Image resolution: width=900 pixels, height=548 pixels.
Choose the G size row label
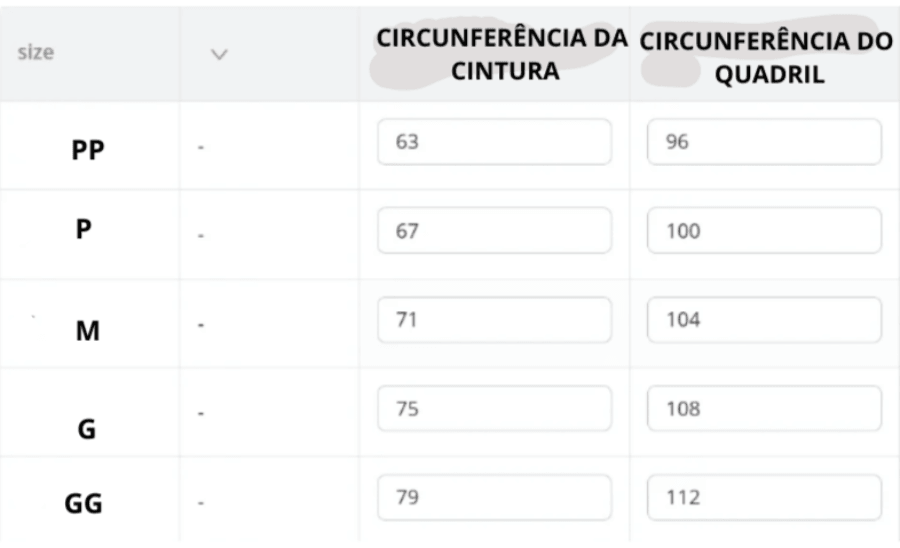click(x=87, y=429)
